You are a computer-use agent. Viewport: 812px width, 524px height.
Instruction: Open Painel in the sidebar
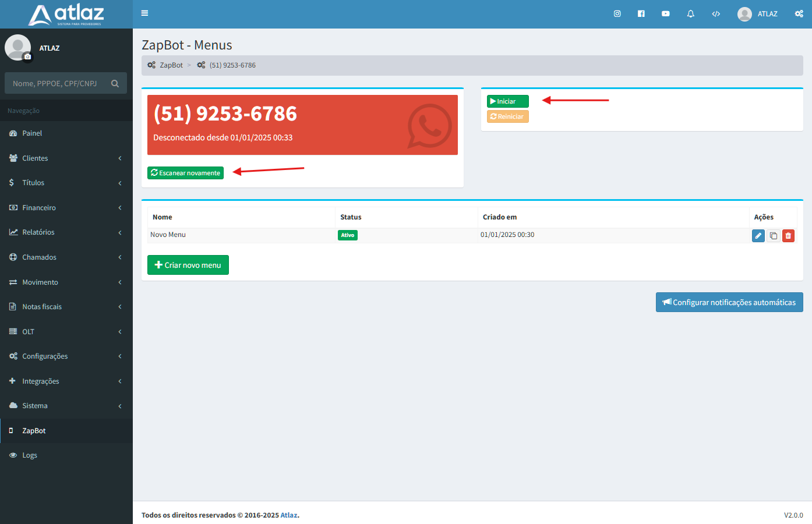[x=66, y=133]
